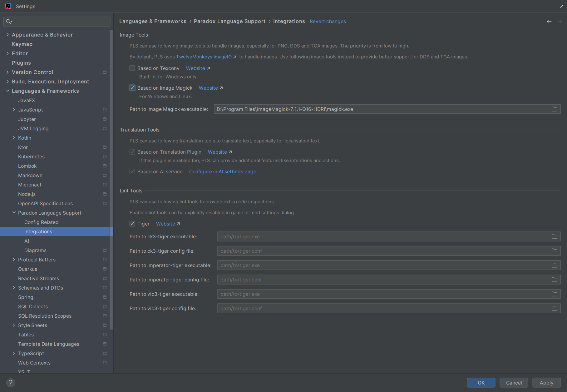The width and height of the screenshot is (567, 392).
Task: Go back with the left arrow icon
Action: point(549,22)
